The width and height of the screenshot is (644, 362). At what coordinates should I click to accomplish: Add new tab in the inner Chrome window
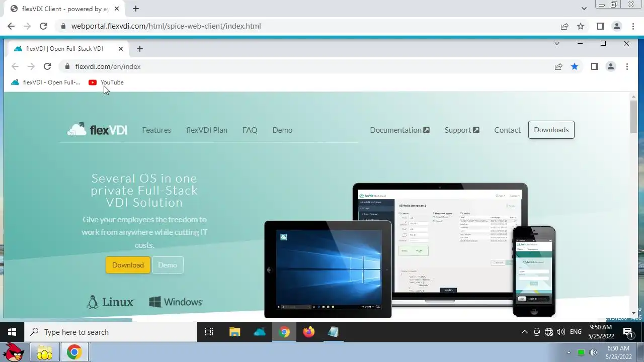click(x=140, y=49)
